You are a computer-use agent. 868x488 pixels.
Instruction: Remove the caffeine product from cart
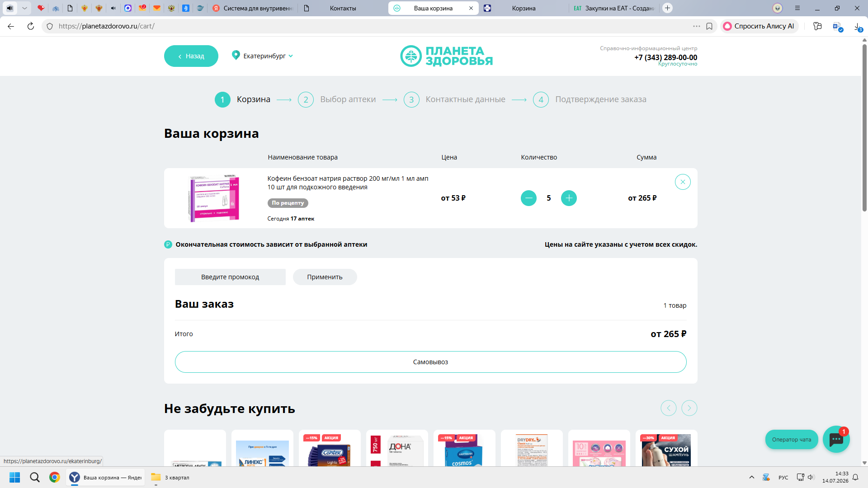(x=683, y=182)
